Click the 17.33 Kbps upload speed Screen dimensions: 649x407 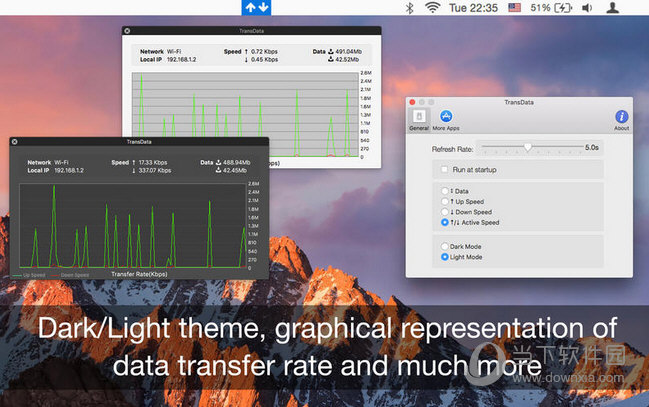pos(153,162)
